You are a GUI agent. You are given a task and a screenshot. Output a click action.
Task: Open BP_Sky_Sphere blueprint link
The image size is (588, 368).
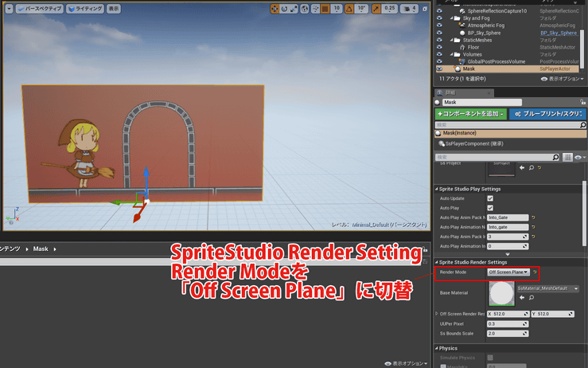click(x=559, y=33)
